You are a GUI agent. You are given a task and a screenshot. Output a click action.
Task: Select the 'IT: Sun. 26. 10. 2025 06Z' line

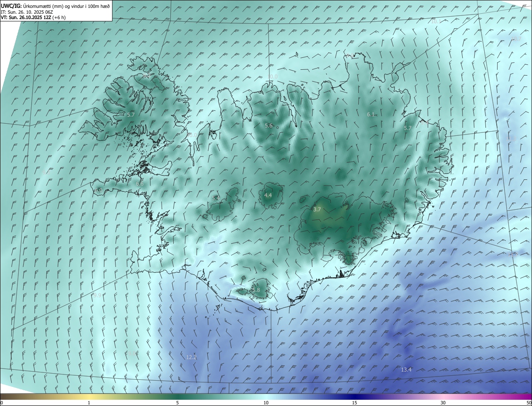pyautogui.click(x=27, y=12)
